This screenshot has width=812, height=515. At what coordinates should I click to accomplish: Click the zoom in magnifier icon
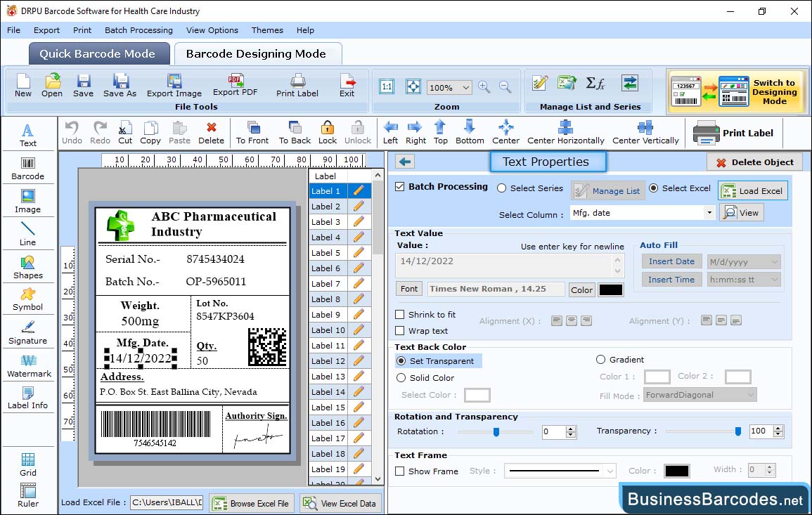click(x=484, y=87)
